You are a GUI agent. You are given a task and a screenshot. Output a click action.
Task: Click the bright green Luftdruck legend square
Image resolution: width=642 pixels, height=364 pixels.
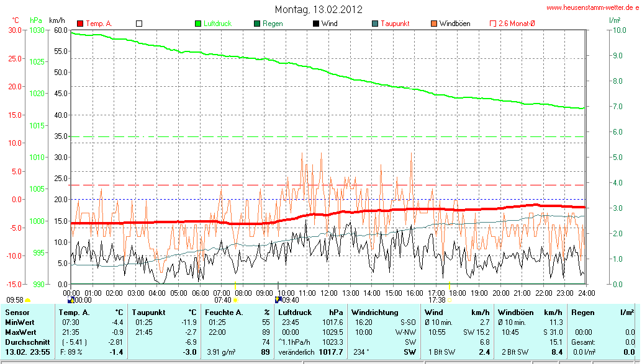click(x=199, y=24)
